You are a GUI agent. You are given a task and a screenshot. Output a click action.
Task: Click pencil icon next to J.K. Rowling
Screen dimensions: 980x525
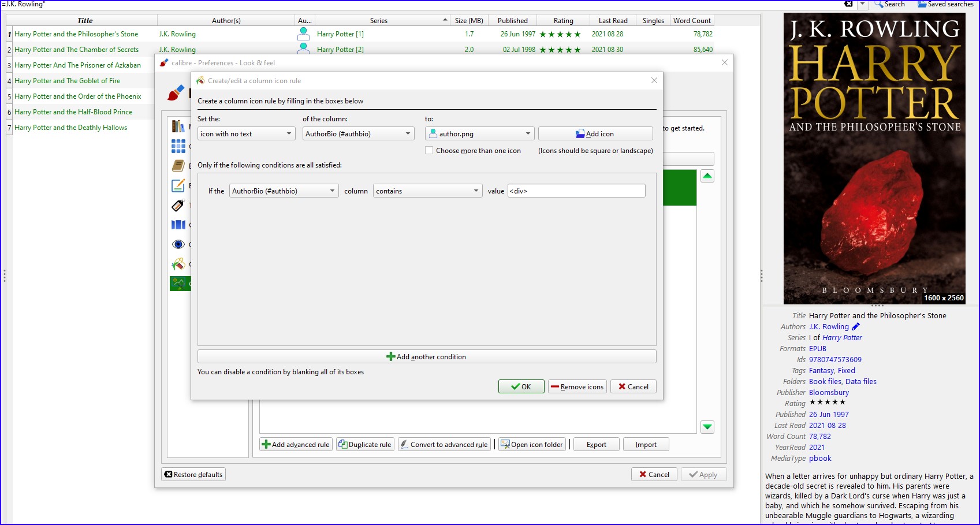click(x=856, y=327)
